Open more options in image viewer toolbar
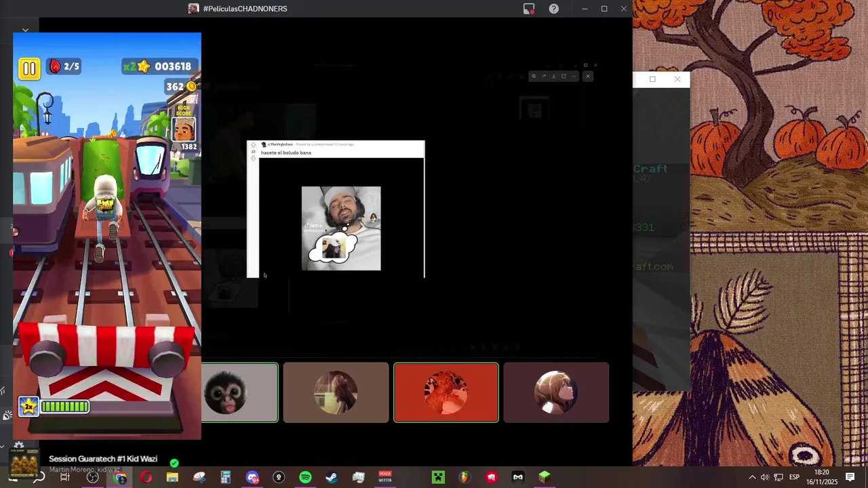The image size is (868, 488). click(573, 77)
